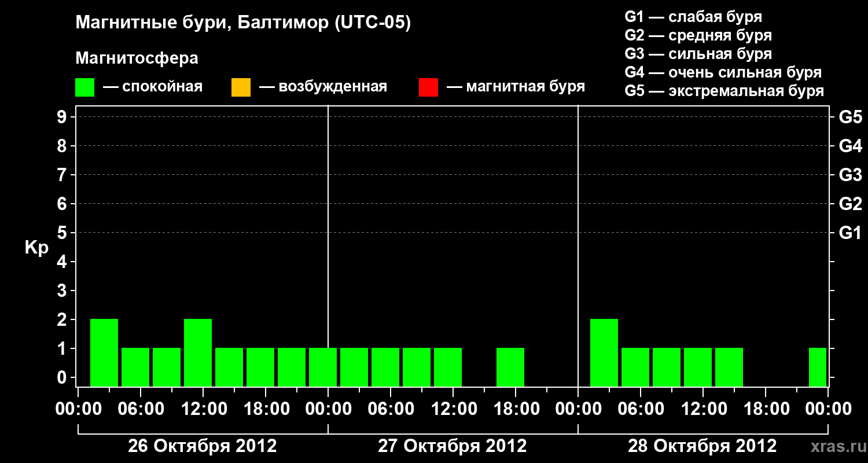Click the '12:00' time label under 28 October
This screenshot has height=463, width=868.
point(704,410)
